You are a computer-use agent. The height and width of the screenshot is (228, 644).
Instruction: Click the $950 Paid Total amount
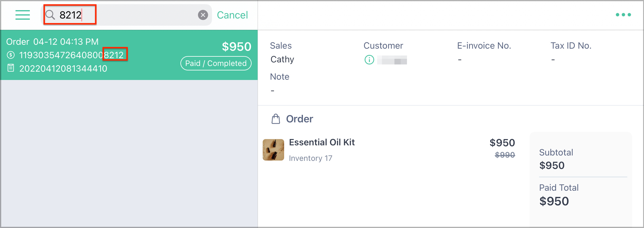tap(554, 201)
